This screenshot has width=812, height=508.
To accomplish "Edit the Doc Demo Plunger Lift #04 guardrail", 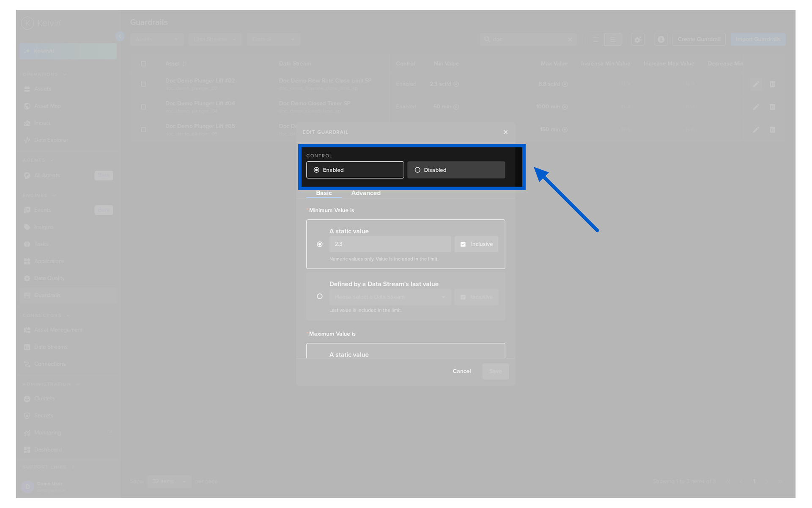I will pos(756,107).
